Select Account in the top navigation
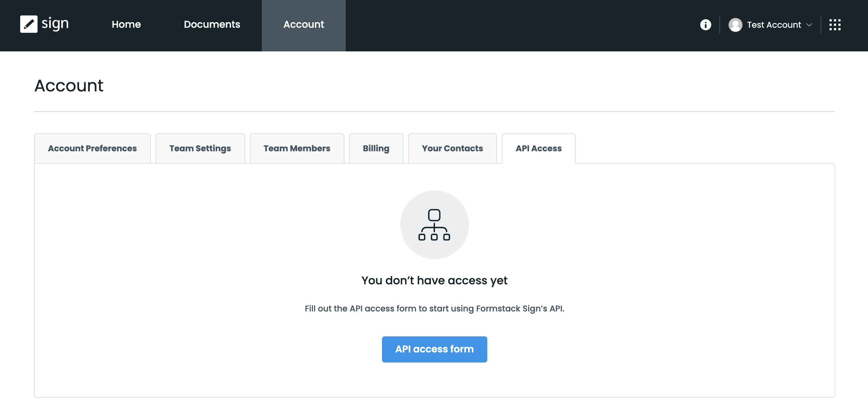Screen dimensions: 868x418 (x=303, y=24)
